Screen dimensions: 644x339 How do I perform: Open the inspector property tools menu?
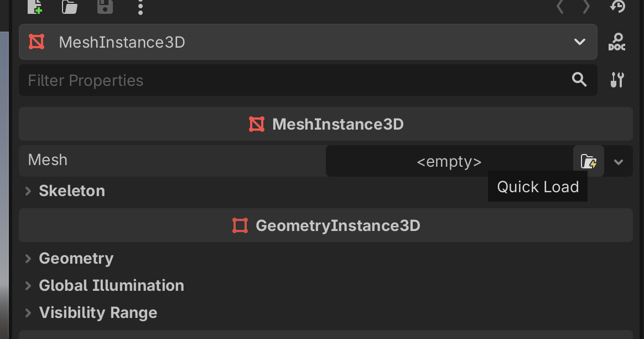[x=617, y=80]
